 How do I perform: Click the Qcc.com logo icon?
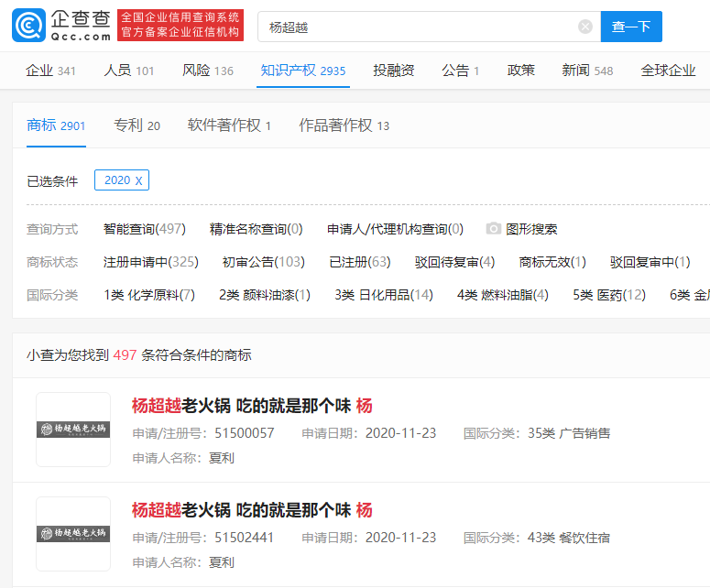29,26
